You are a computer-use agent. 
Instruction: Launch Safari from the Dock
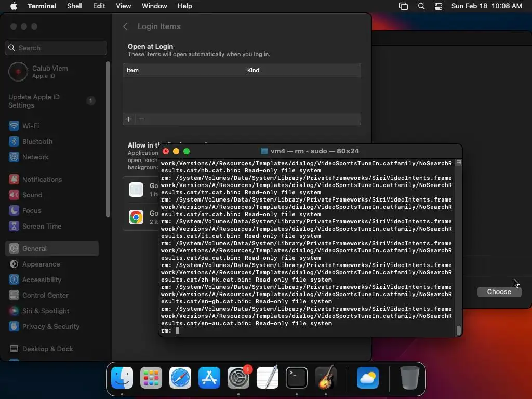tap(180, 378)
